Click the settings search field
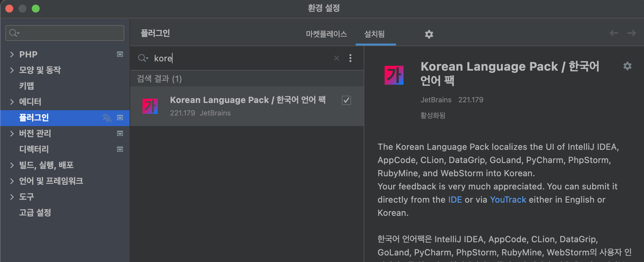The height and width of the screenshot is (262, 644). point(65,33)
